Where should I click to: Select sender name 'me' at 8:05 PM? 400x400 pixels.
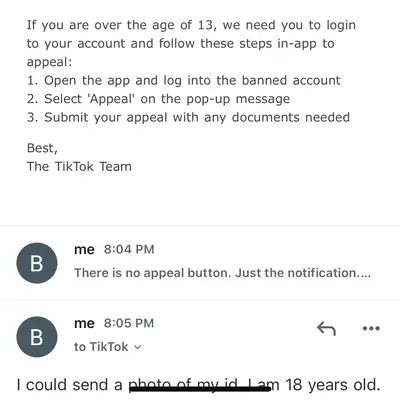[x=84, y=323]
